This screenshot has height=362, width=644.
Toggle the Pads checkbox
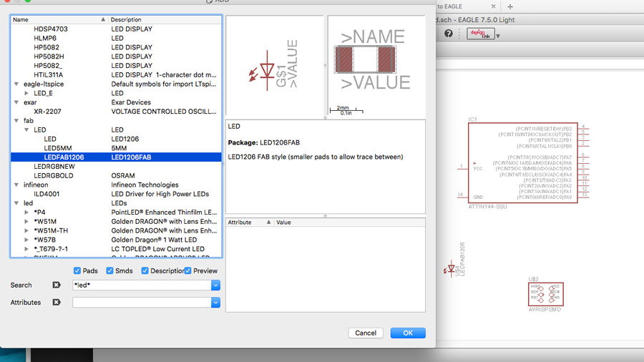tap(77, 270)
